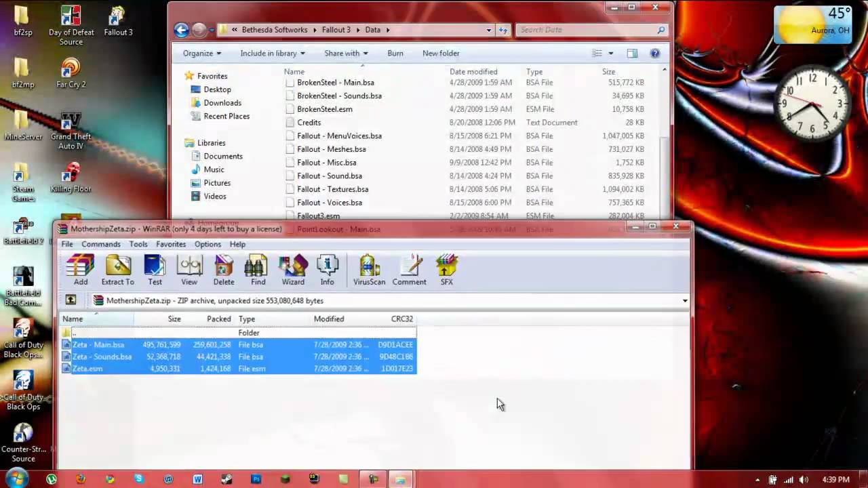Click the clock showing 4:39 PM

coord(834,480)
